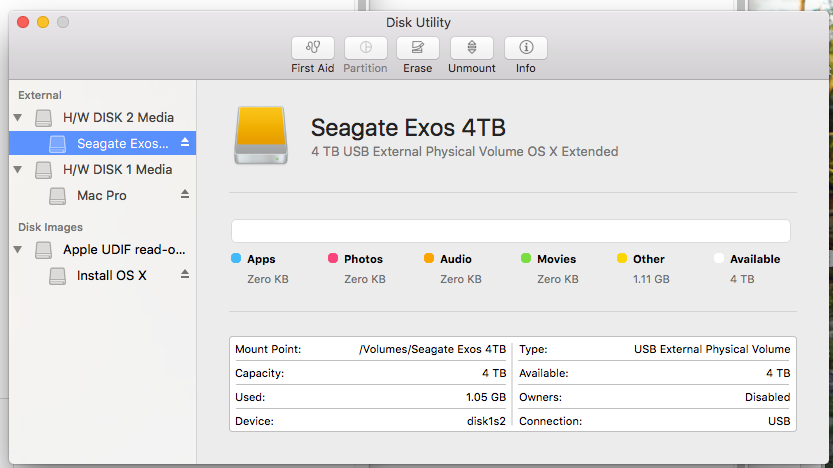Image resolution: width=833 pixels, height=468 pixels.
Task: Click the orange Audio legend dot
Action: [429, 259]
